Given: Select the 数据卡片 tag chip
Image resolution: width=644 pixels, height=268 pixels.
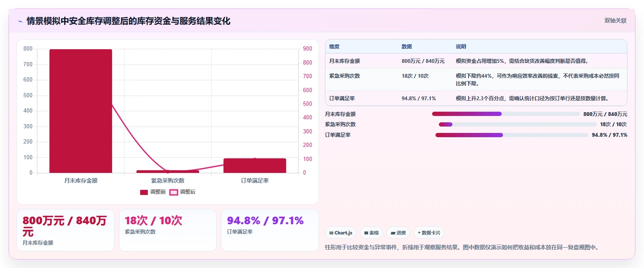Looking at the screenshot, I should pos(429,233).
